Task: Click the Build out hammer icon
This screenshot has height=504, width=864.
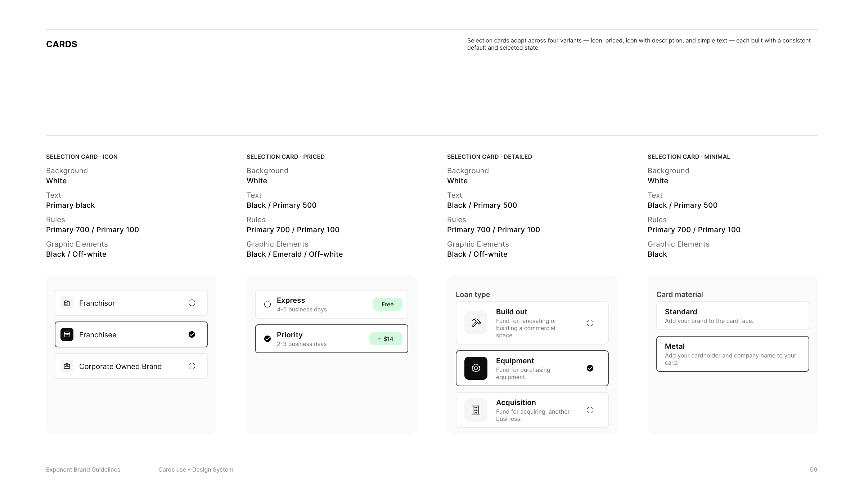Action: pos(476,323)
